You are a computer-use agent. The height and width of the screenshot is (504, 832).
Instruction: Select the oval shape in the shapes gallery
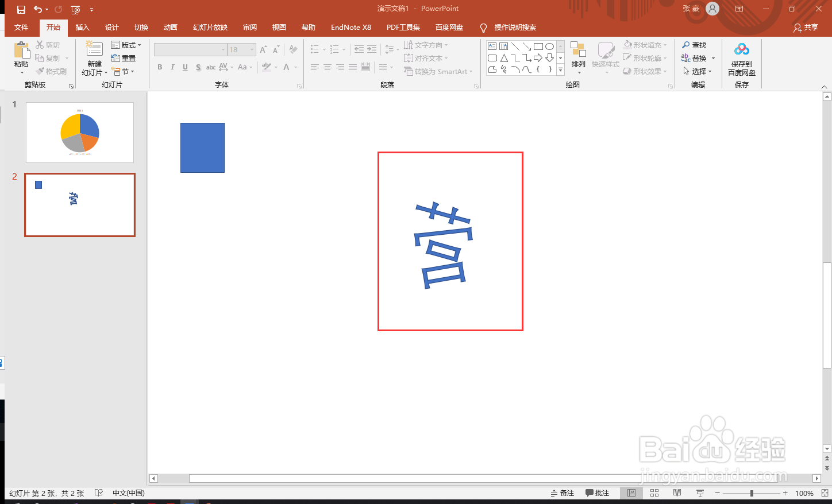click(549, 46)
